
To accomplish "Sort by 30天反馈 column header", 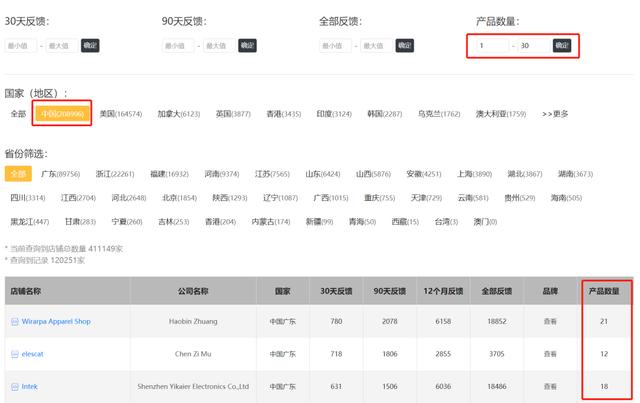I will pyautogui.click(x=336, y=291).
